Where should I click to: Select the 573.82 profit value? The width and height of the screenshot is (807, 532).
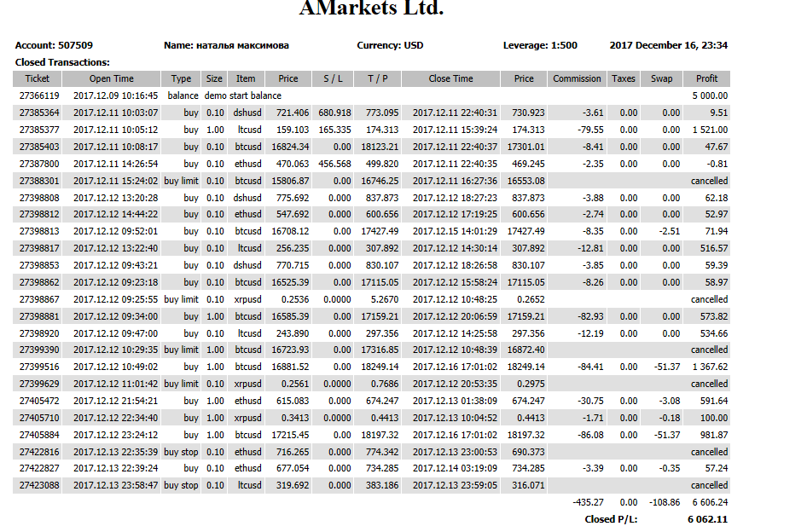(x=714, y=316)
